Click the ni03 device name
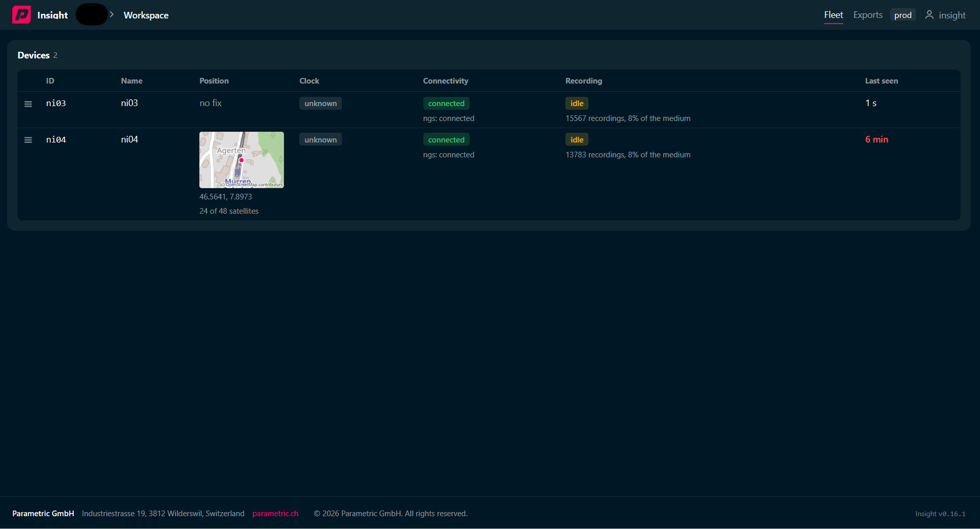 pyautogui.click(x=129, y=103)
